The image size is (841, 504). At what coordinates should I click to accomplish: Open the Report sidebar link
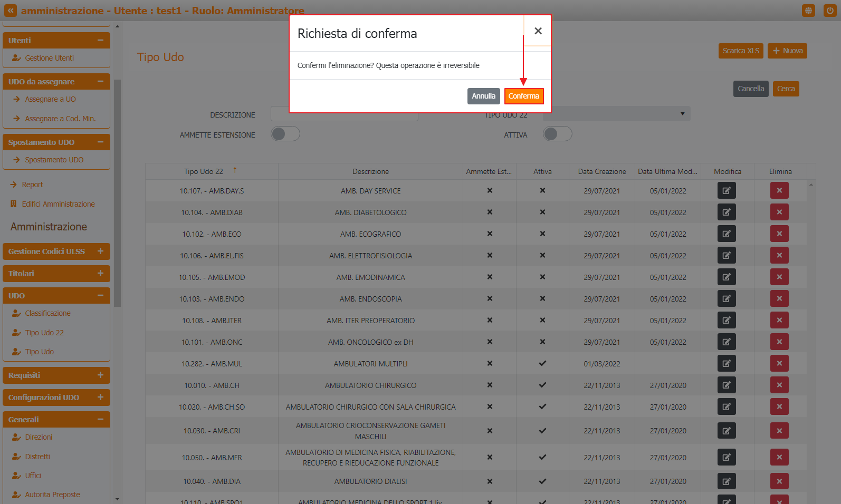[x=32, y=185]
